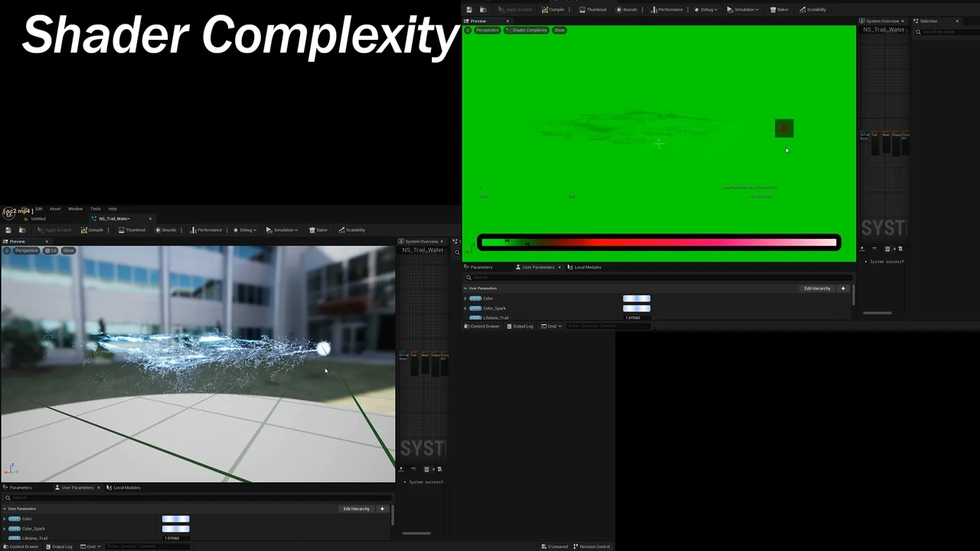
Task: Click Edit Hierarchy below the green viewport
Action: point(817,289)
